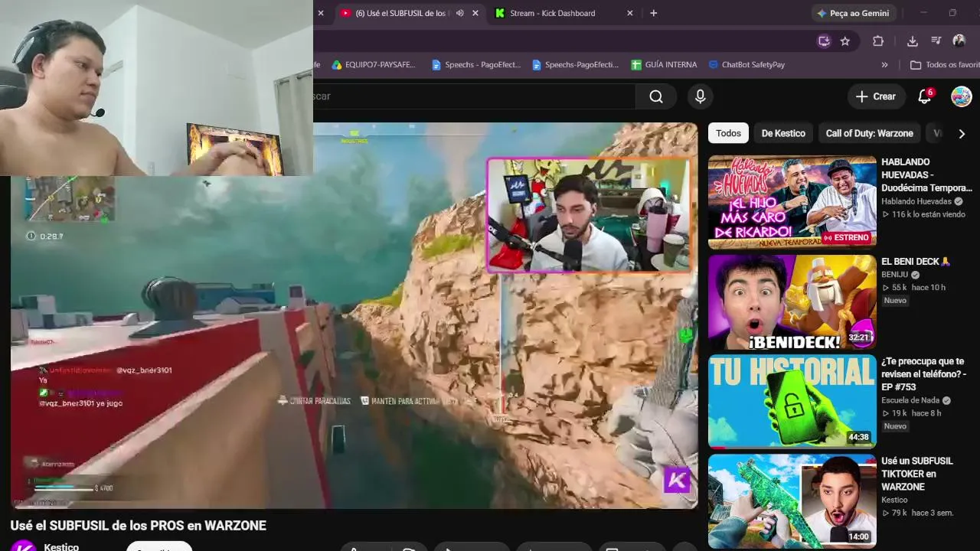Viewport: 980px width, 551px height.
Task: Click the Peça ao Gemini button
Action: [x=852, y=13]
